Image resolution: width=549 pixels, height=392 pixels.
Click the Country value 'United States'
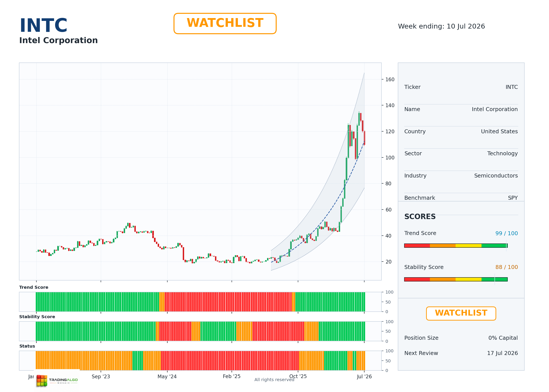tap(499, 131)
